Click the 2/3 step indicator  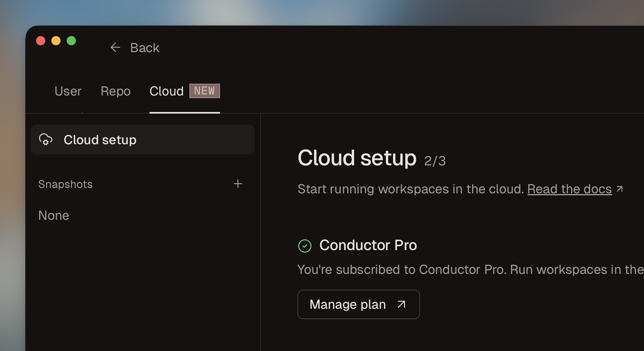pyautogui.click(x=435, y=161)
